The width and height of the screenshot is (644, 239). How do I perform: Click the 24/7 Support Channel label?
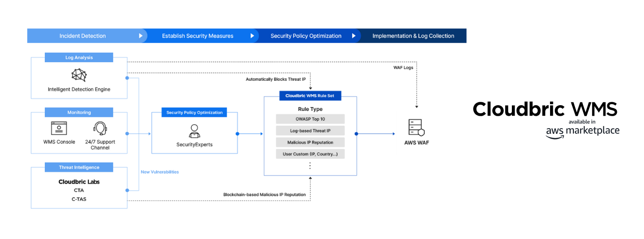coord(100,145)
